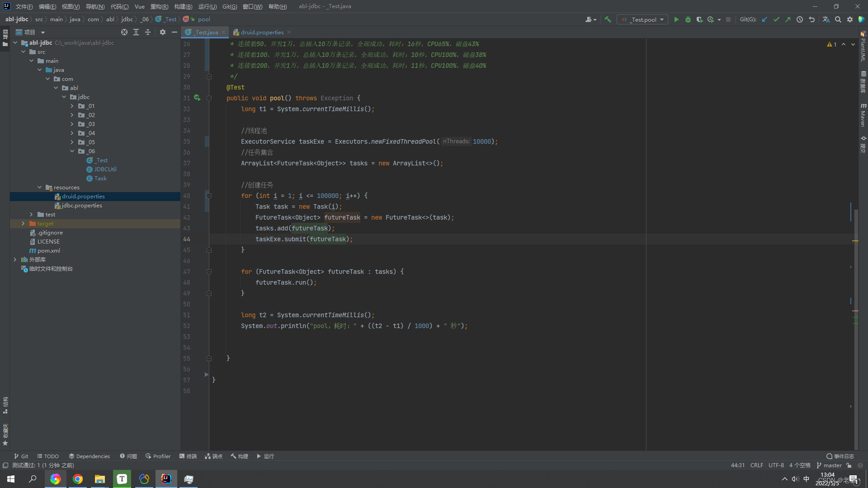Viewport: 868px width, 488px height.
Task: Open the user account icon dropdown
Action: (591, 19)
